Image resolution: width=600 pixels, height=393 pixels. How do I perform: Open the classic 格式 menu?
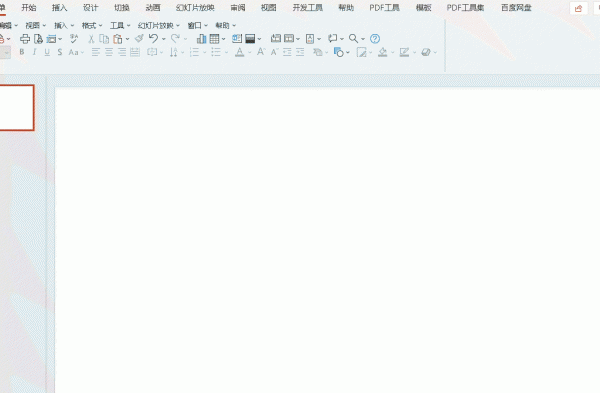pyautogui.click(x=92, y=26)
